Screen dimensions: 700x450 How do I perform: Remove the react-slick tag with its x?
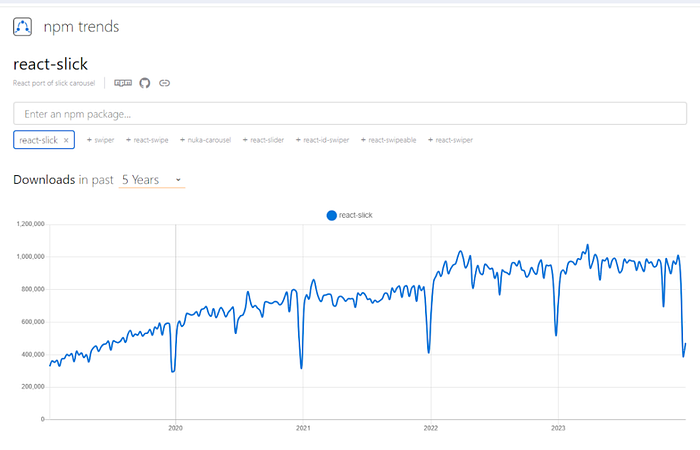[66, 140]
